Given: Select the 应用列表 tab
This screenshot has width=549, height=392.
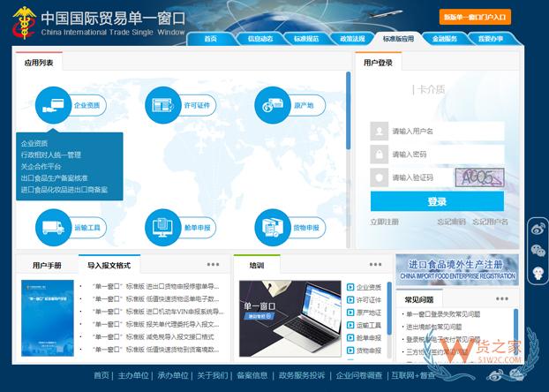Looking at the screenshot, I should (x=39, y=63).
